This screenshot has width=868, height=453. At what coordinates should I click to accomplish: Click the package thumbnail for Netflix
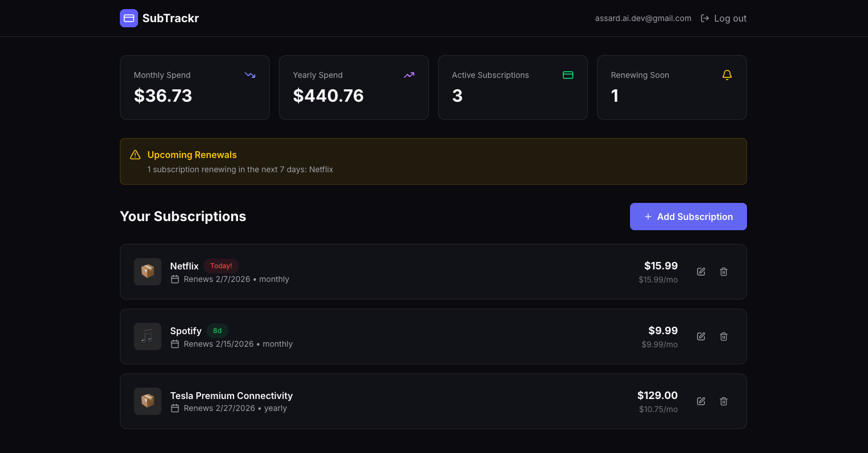(x=147, y=271)
